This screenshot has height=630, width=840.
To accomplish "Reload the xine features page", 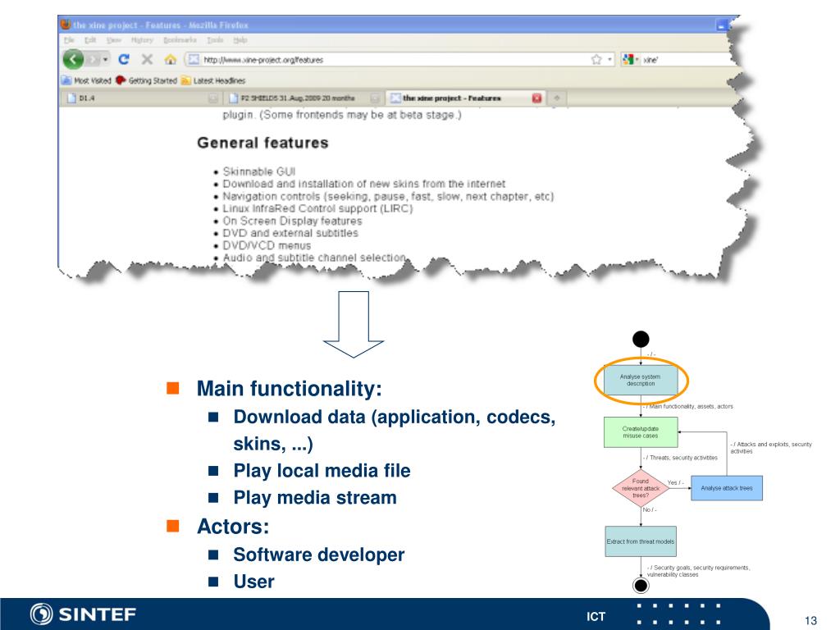I will pos(124,59).
